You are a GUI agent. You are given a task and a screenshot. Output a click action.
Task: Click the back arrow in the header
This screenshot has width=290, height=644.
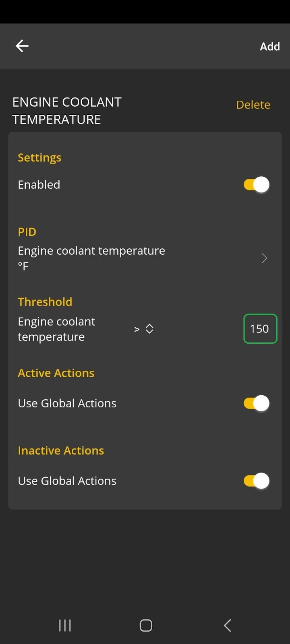pyautogui.click(x=22, y=46)
